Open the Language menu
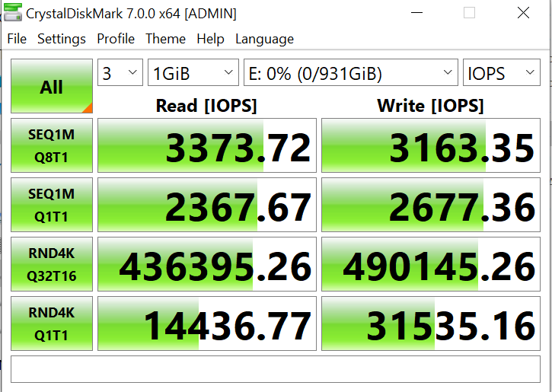 tap(264, 39)
